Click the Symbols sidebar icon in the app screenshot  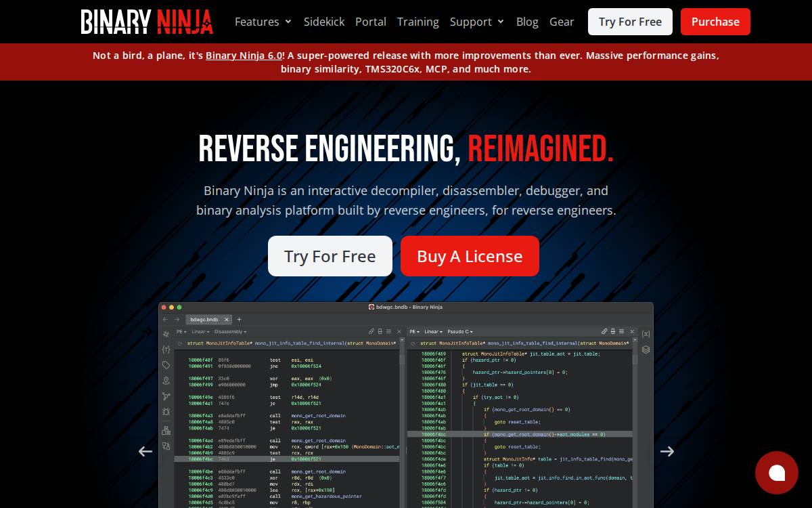pos(166,334)
